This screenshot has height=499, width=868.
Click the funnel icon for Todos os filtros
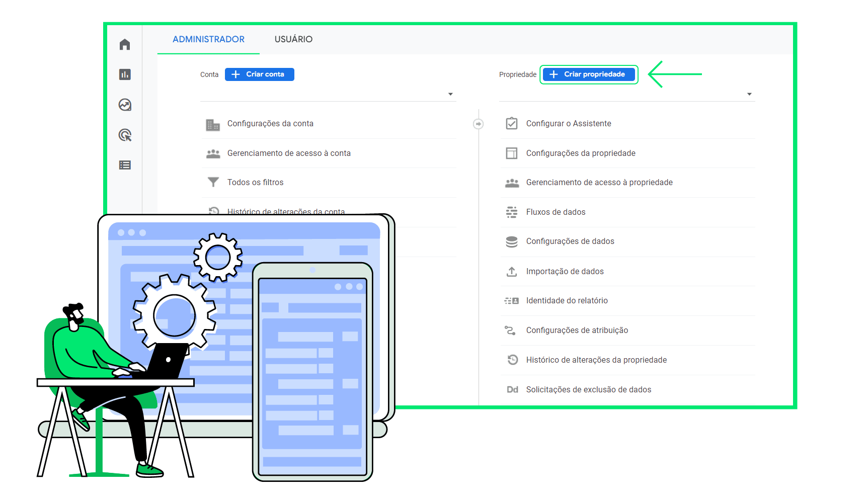[x=213, y=182]
